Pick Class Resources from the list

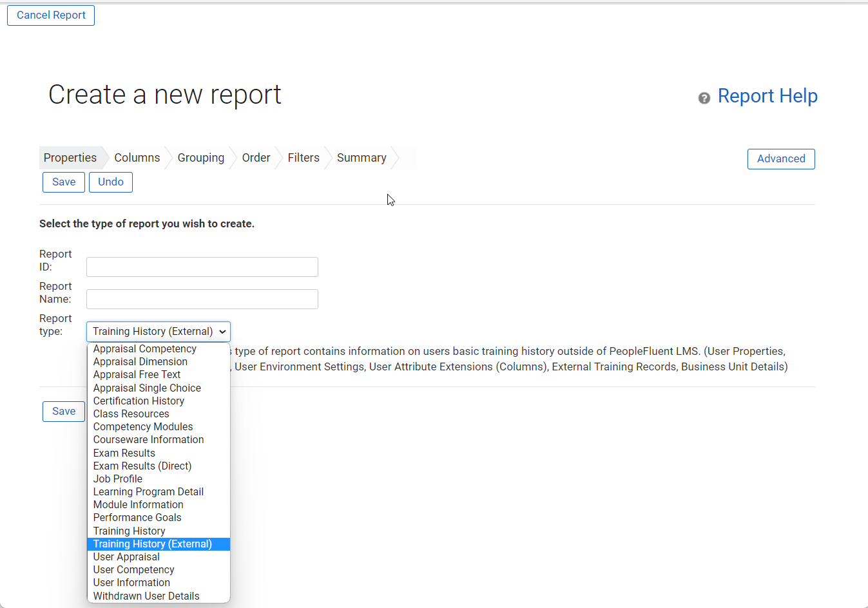[x=159, y=414]
